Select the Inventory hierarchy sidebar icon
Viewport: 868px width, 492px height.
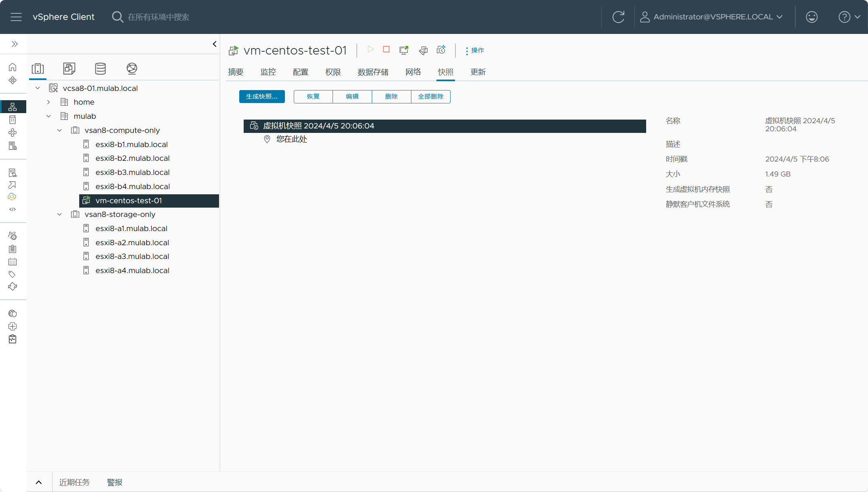coord(13,107)
